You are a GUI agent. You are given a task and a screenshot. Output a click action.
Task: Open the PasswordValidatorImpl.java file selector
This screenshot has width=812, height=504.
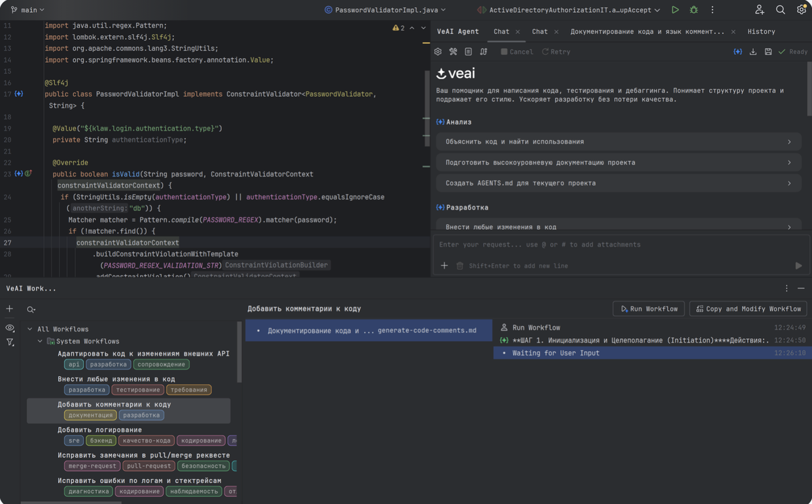385,10
